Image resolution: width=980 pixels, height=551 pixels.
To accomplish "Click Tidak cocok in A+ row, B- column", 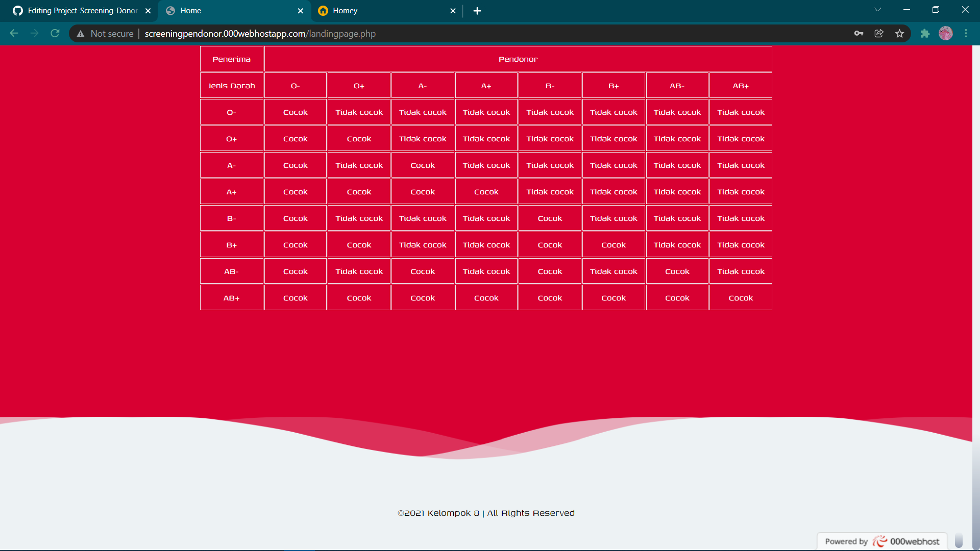I will click(550, 192).
